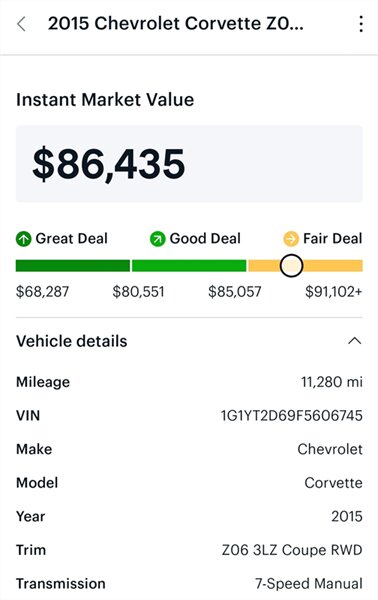The image size is (378, 600).
Task: Open the three-dot more options menu
Action: point(361,24)
